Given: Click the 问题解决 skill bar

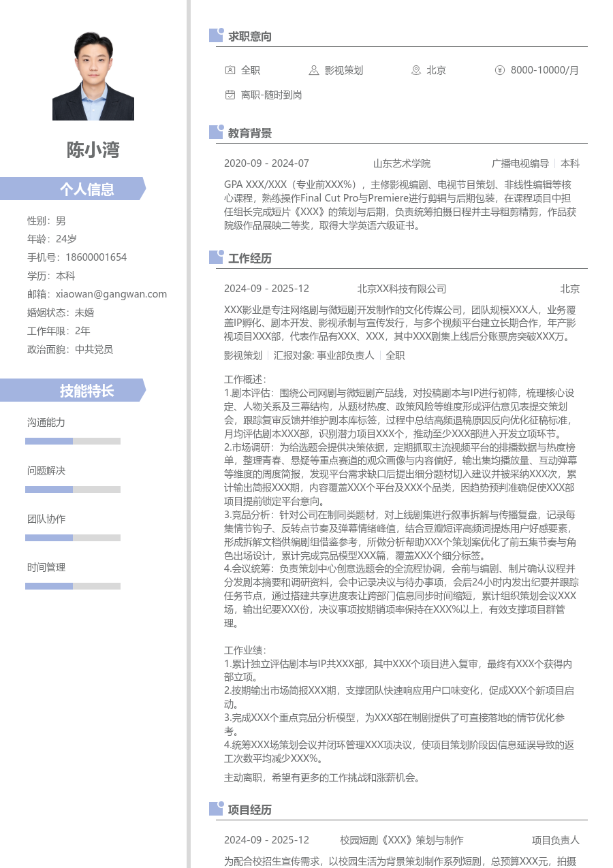Looking at the screenshot, I should (x=73, y=489).
